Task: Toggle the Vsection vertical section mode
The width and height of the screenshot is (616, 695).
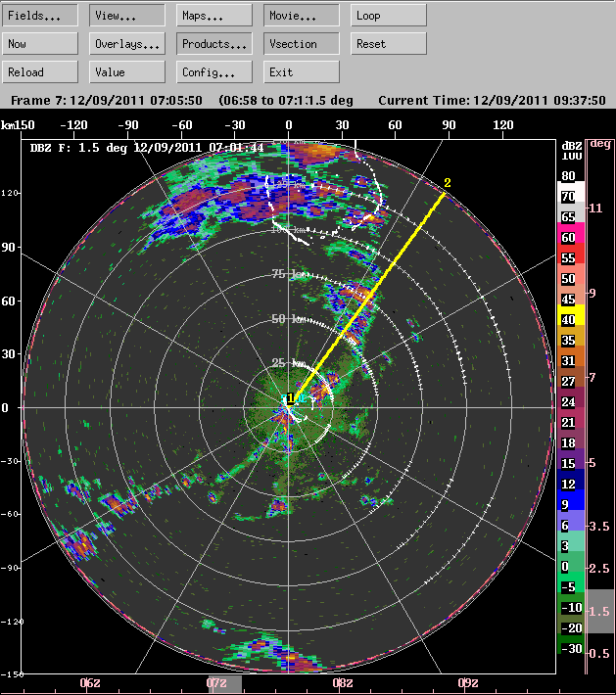Action: 302,44
